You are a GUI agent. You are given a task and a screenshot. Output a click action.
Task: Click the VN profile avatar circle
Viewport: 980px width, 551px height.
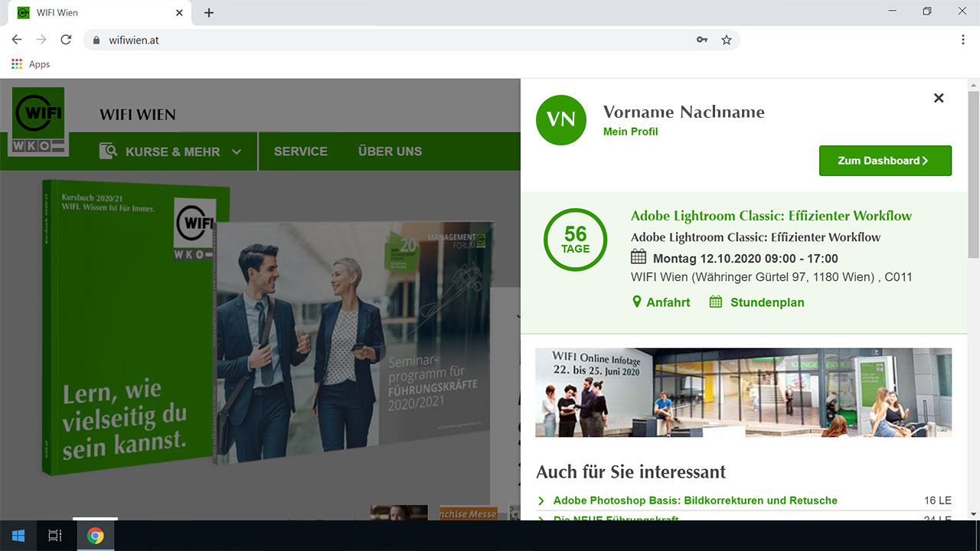click(561, 120)
